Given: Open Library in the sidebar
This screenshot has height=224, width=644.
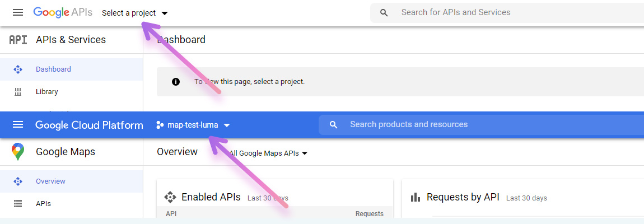Looking at the screenshot, I should point(72,92).
